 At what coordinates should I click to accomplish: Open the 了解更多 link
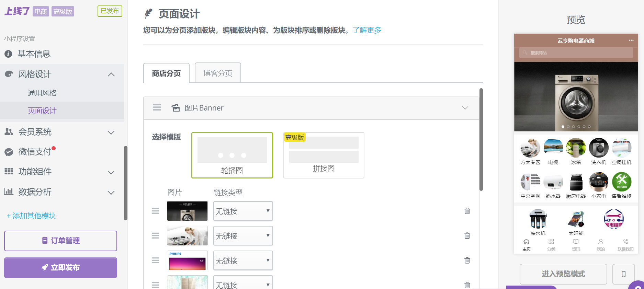tap(367, 30)
